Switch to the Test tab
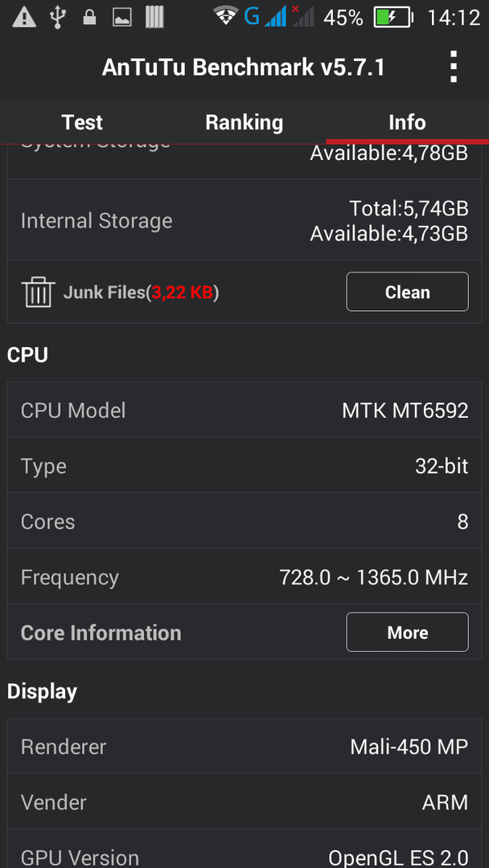 tap(82, 122)
